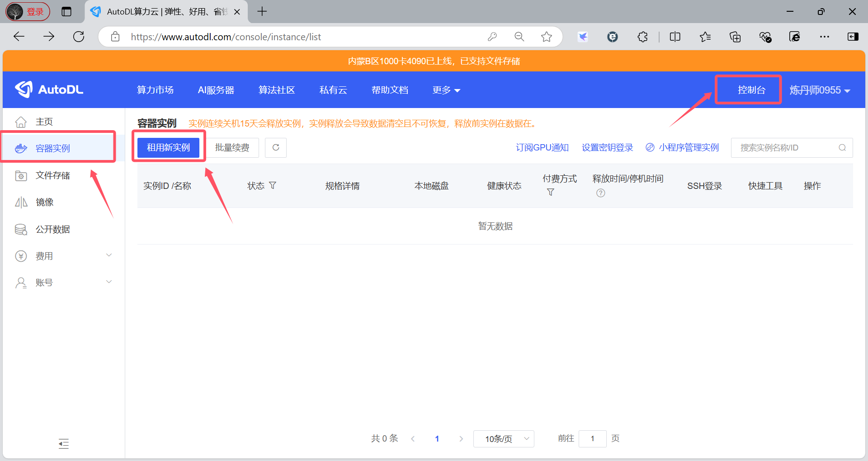Click the 控制台 button
Viewport: 868px width, 461px height.
751,90
